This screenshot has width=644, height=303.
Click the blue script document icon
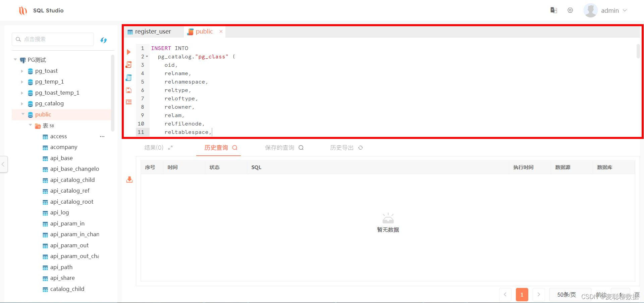pyautogui.click(x=128, y=78)
